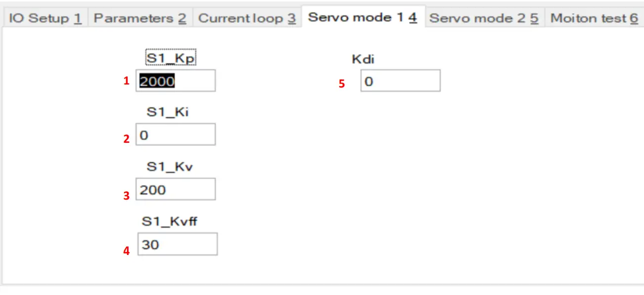This screenshot has width=644, height=295.
Task: Switch to Servo mode 2 tab
Action: tap(483, 18)
